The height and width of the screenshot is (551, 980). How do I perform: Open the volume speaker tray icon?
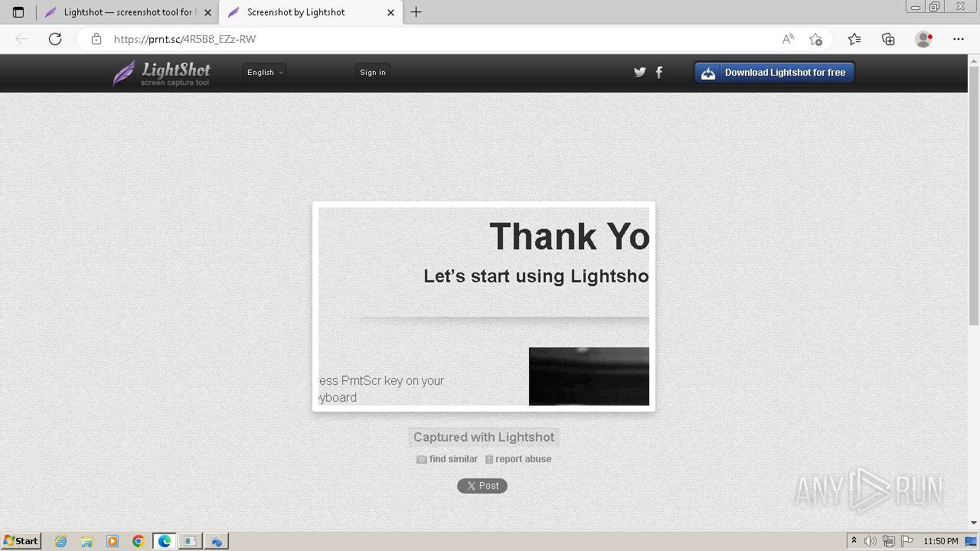pos(871,541)
